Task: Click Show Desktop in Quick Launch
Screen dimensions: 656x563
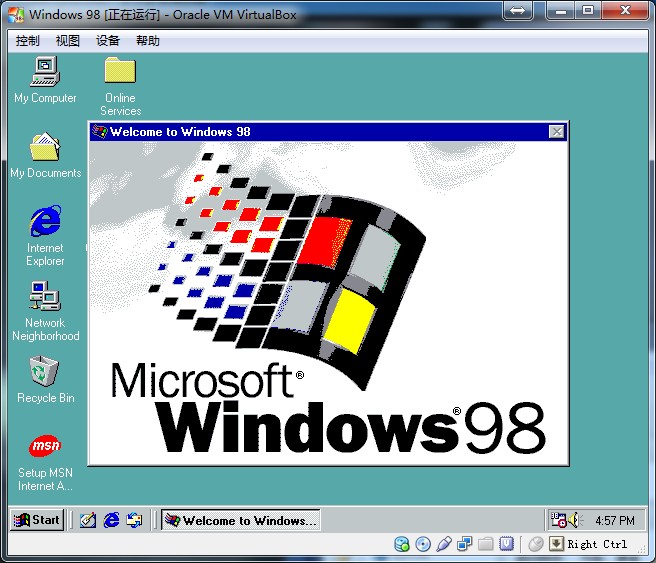Action: (x=88, y=520)
